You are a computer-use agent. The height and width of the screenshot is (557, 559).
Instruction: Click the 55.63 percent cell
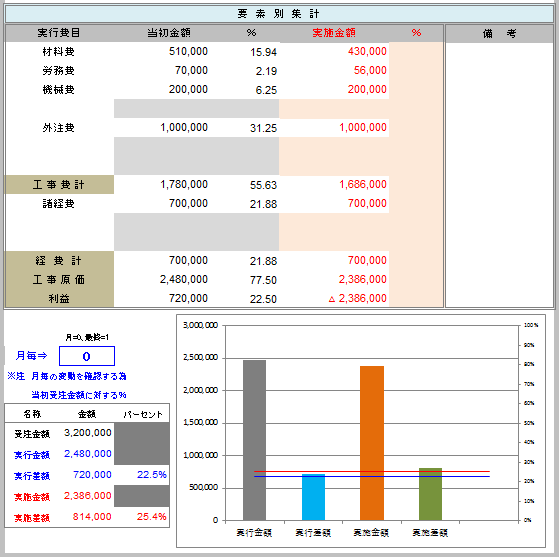click(x=263, y=185)
